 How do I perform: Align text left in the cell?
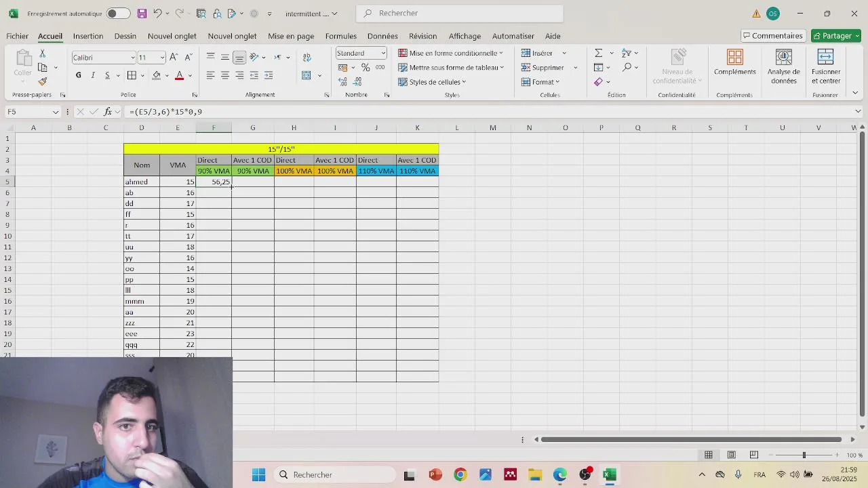[x=210, y=75]
